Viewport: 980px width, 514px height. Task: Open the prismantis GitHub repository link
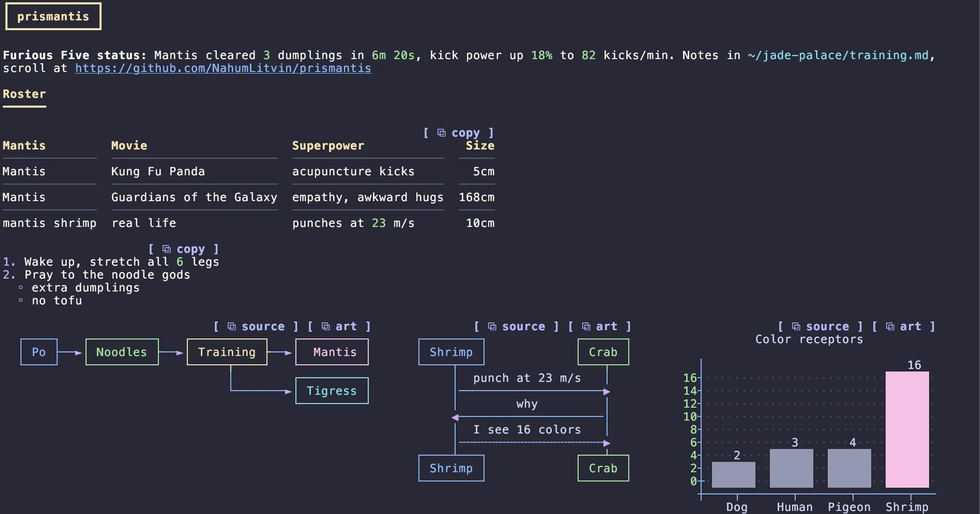click(223, 69)
